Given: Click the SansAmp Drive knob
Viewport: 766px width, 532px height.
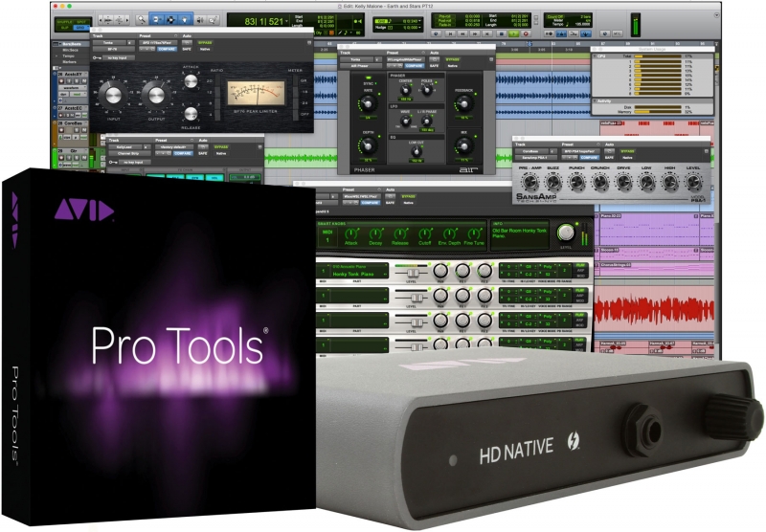Looking at the screenshot, I should coord(623,182).
